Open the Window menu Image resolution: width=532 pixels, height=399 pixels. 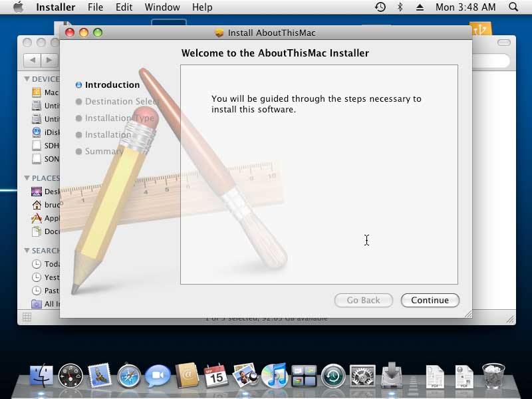tap(162, 7)
